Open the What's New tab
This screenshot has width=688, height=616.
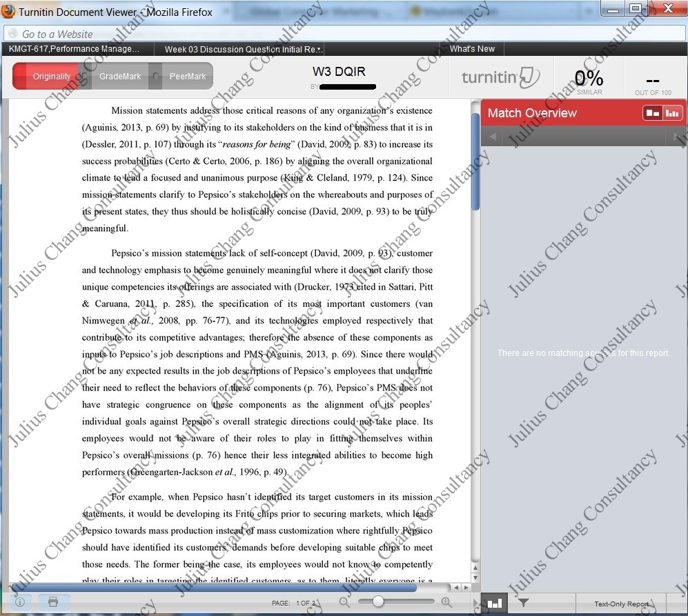tap(472, 49)
